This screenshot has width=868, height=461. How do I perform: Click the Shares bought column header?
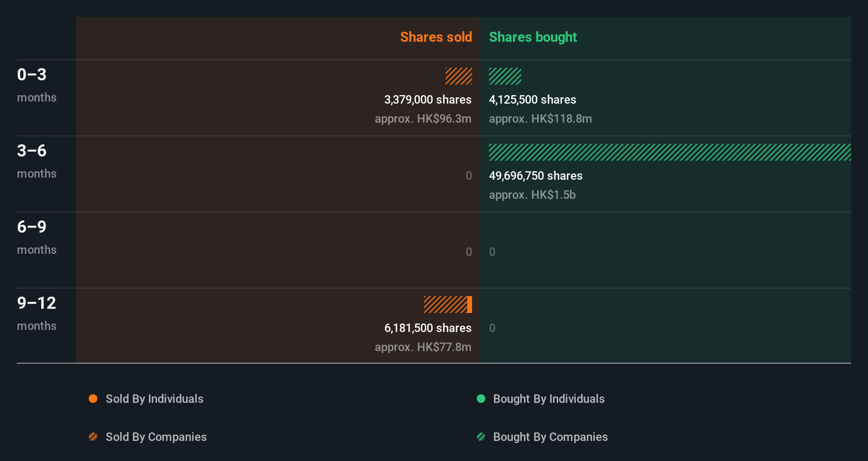(x=533, y=37)
